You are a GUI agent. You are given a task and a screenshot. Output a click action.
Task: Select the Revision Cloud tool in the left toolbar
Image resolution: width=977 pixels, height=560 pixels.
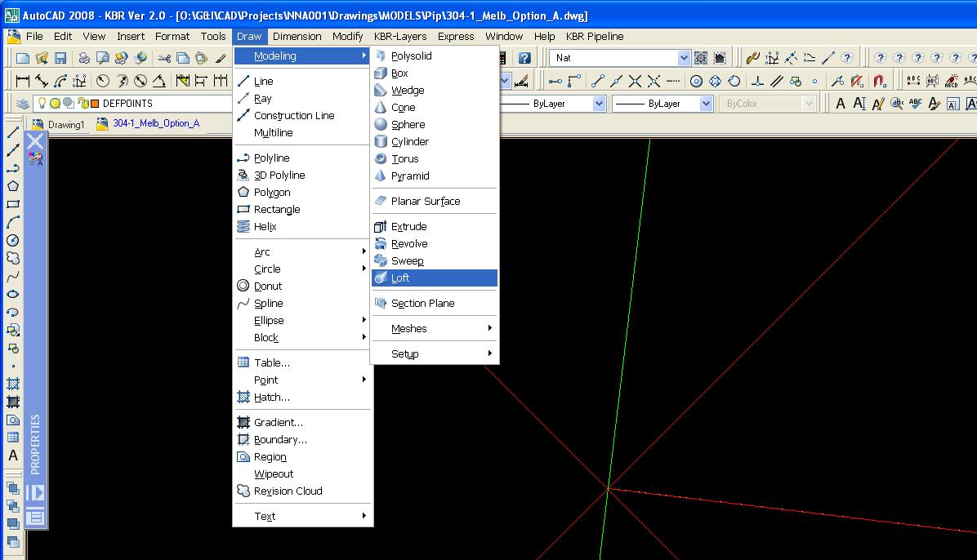pos(12,258)
